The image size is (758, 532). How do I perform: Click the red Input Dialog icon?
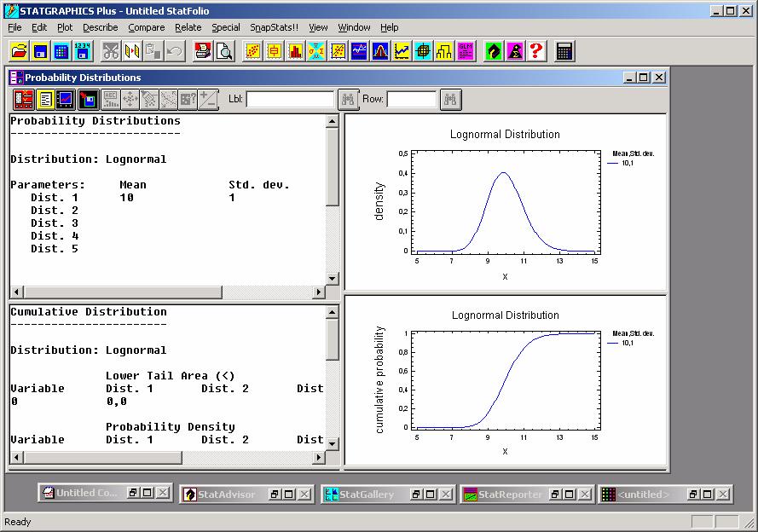coord(24,100)
